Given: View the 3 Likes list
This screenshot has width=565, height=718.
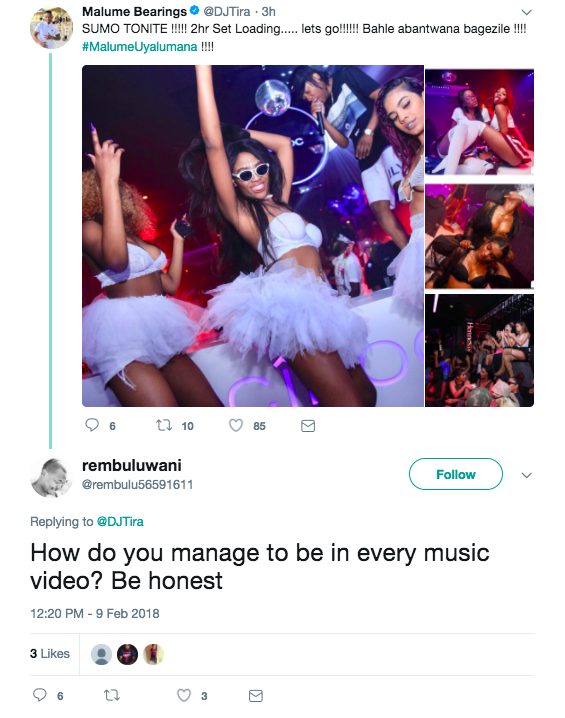Looking at the screenshot, I should [x=50, y=653].
